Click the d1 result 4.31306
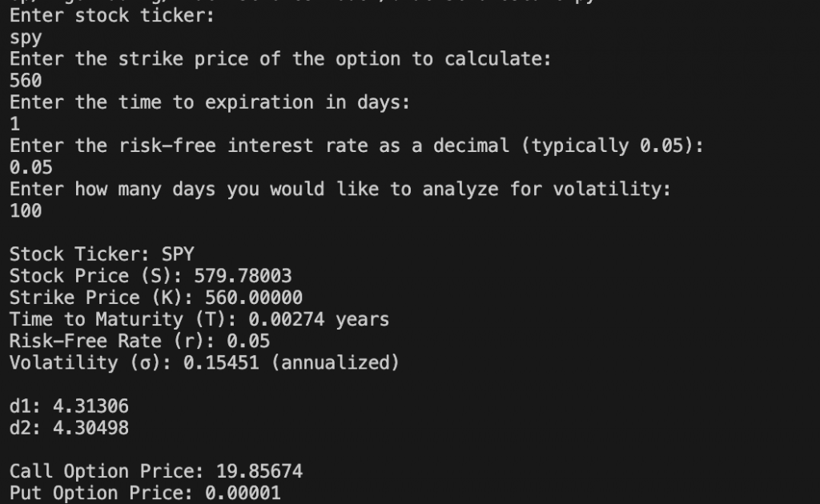The width and height of the screenshot is (820, 504). coord(90,406)
